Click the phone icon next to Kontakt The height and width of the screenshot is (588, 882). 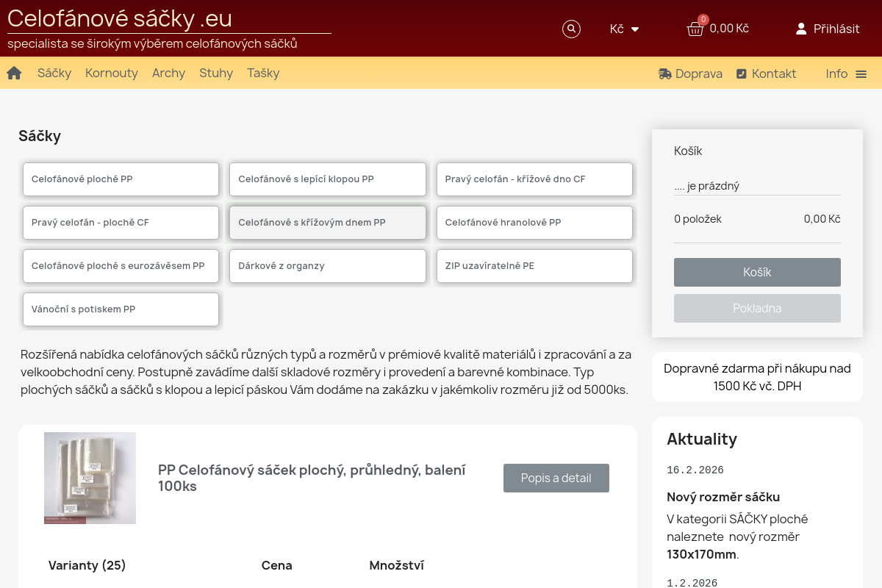pos(742,73)
